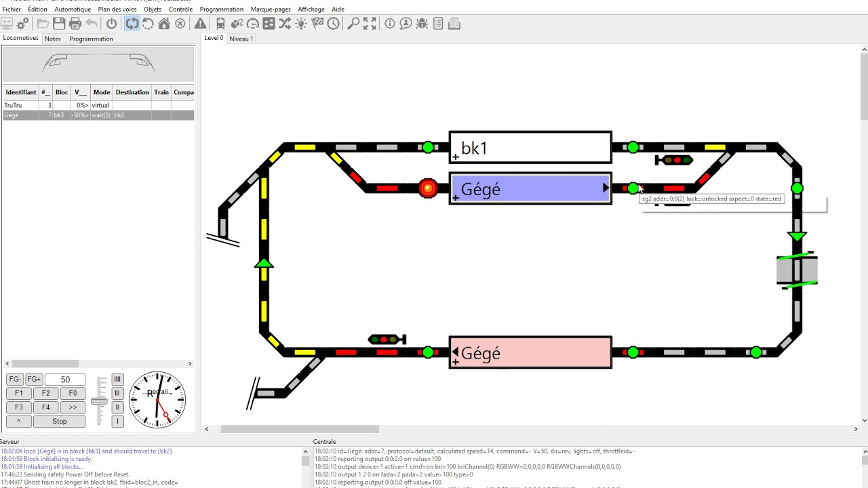The width and height of the screenshot is (868, 488).
Task: Click the Destination column header
Action: (x=132, y=92)
